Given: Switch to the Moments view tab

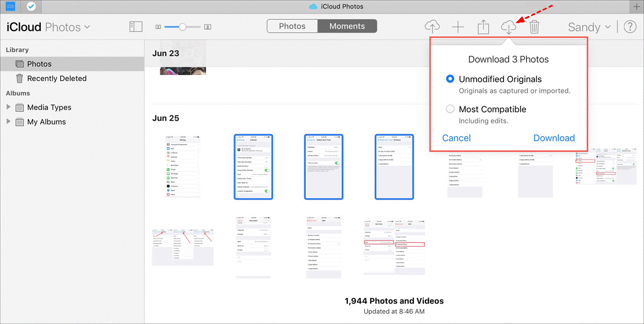Looking at the screenshot, I should pyautogui.click(x=347, y=26).
